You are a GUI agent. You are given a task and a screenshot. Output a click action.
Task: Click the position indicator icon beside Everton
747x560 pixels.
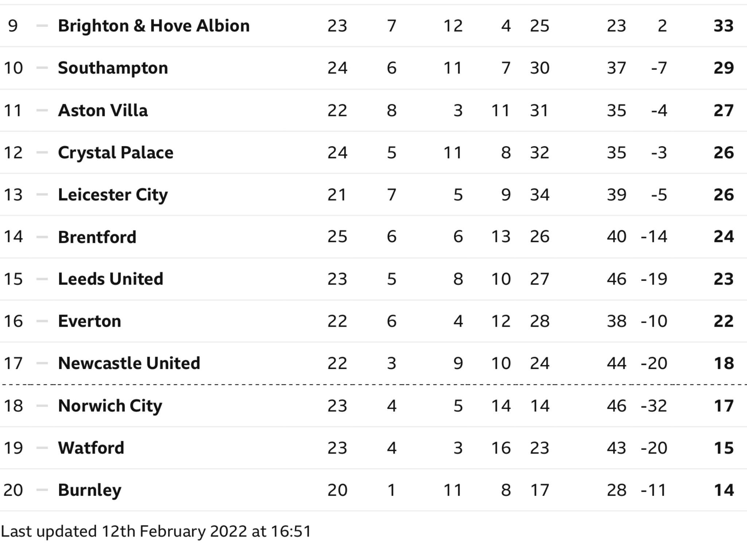click(x=42, y=322)
